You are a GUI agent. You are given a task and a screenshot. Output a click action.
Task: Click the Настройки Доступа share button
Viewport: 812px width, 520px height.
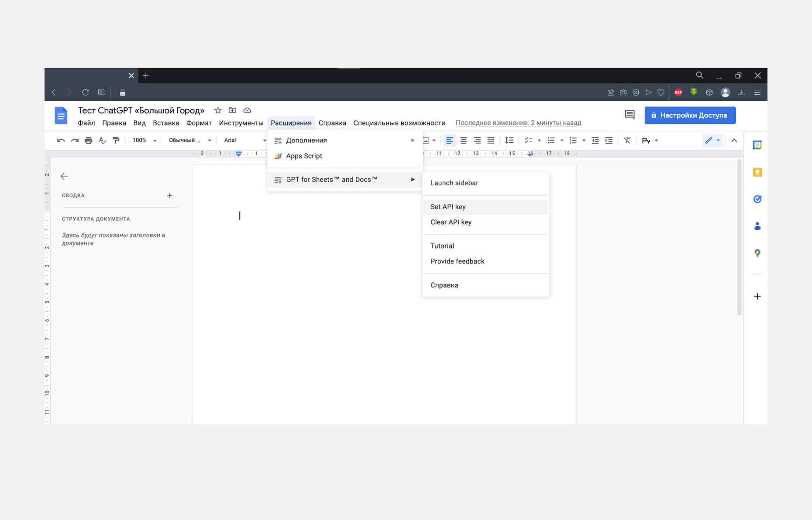[x=690, y=115]
